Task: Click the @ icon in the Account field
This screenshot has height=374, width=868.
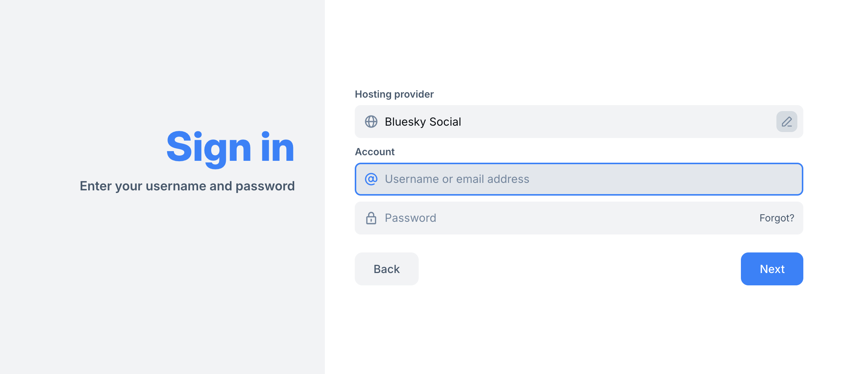Action: (x=371, y=179)
